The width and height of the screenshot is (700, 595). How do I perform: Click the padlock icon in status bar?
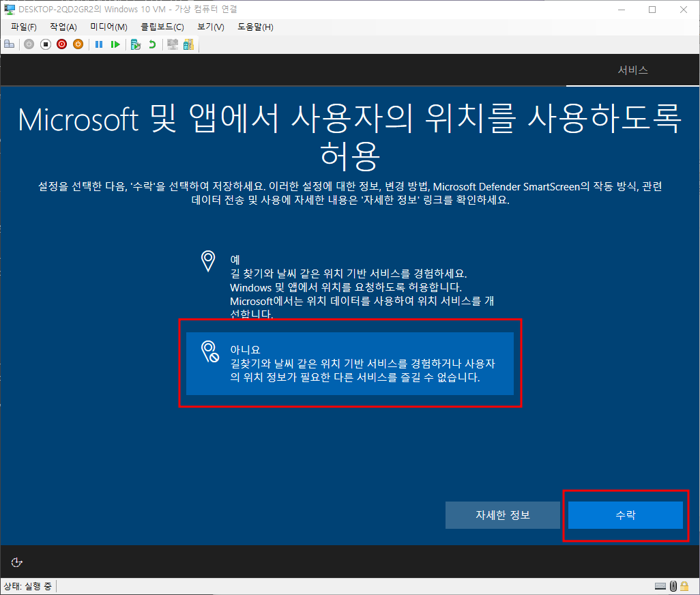click(x=684, y=586)
